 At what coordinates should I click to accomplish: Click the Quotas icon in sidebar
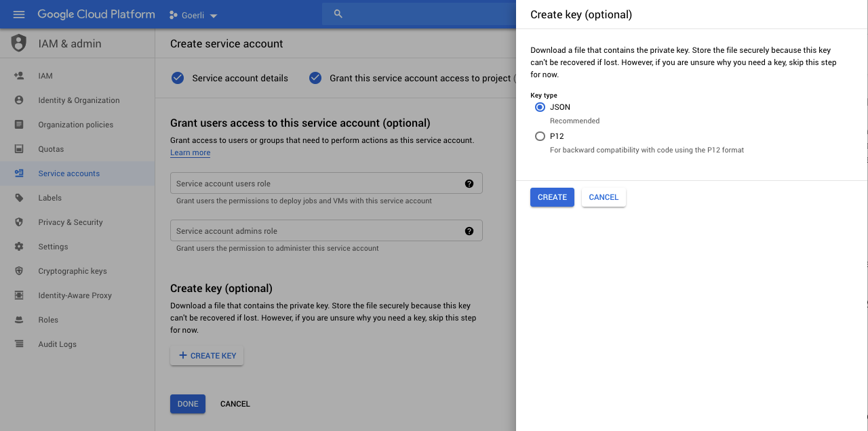point(19,149)
